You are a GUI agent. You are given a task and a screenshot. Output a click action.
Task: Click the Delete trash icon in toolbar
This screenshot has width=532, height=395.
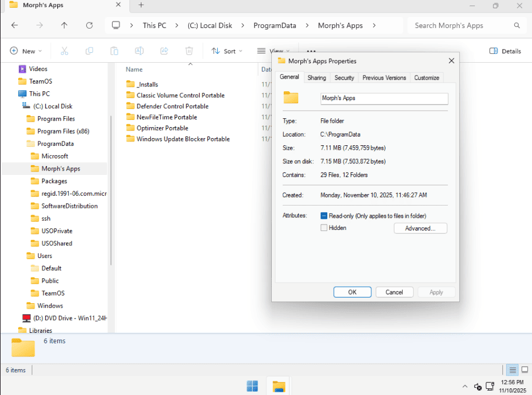(x=189, y=51)
